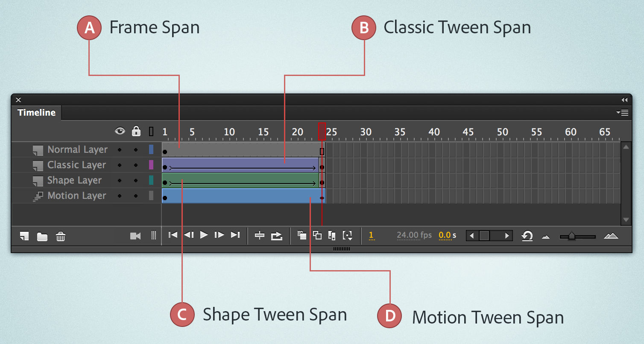Turn on Edit Multiple Frames
This screenshot has width=644, height=344.
[331, 235]
